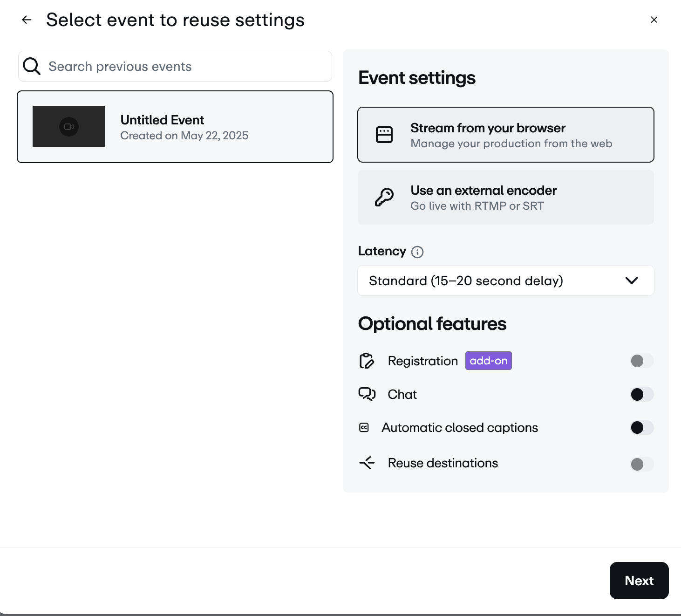Toggle the Registration add-on switch

(x=641, y=361)
